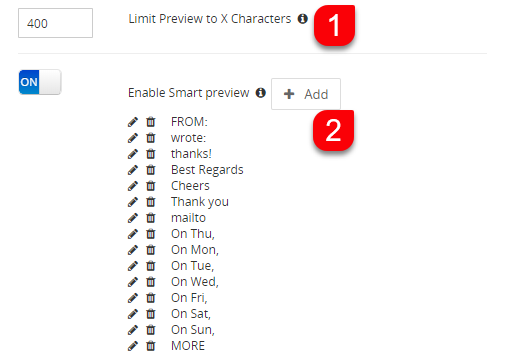Delete the MORE entry
506x363 pixels.
[151, 346]
